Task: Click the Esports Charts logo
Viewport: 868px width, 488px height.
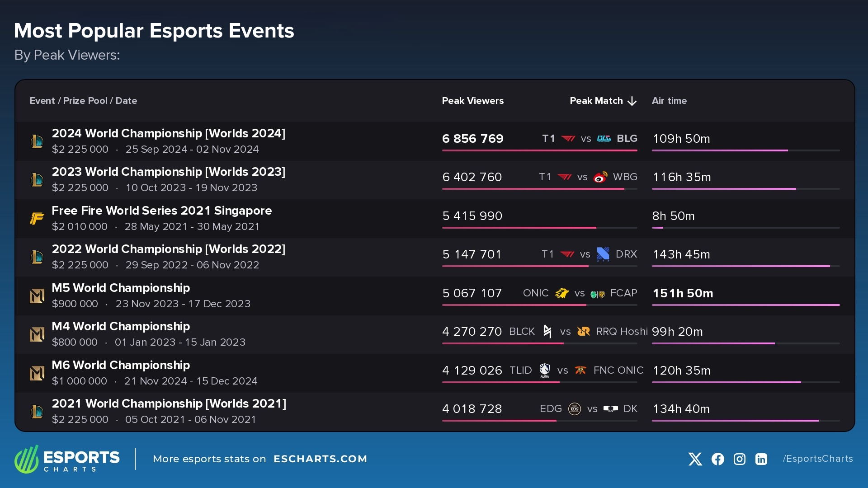Action: tap(67, 459)
